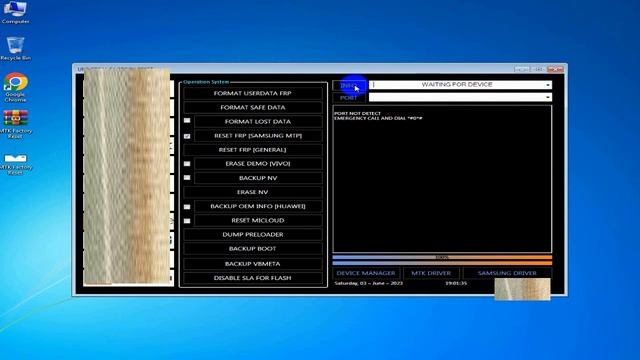
Task: Click the ERASE DEMO [VIVO] button
Action: (x=258, y=164)
